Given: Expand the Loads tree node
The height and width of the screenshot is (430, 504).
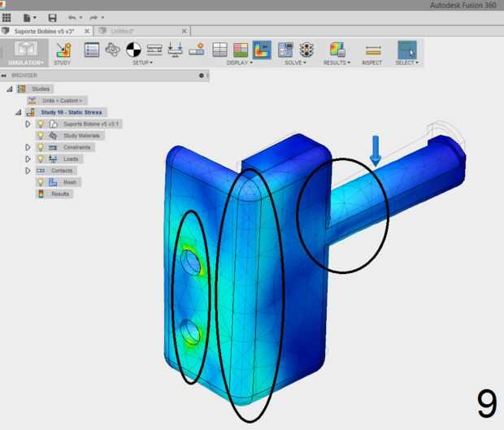Looking at the screenshot, I should pos(28,159).
